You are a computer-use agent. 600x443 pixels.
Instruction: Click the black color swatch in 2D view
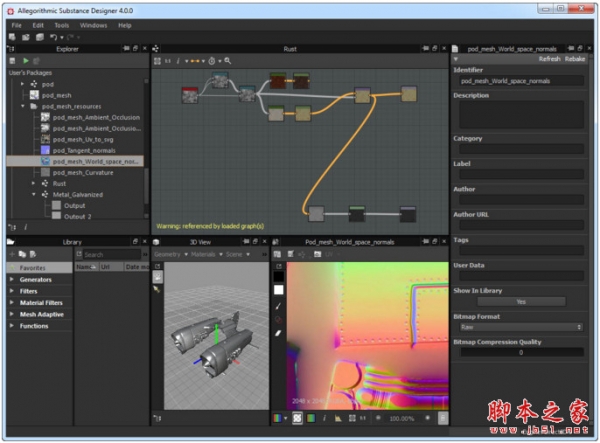click(279, 276)
